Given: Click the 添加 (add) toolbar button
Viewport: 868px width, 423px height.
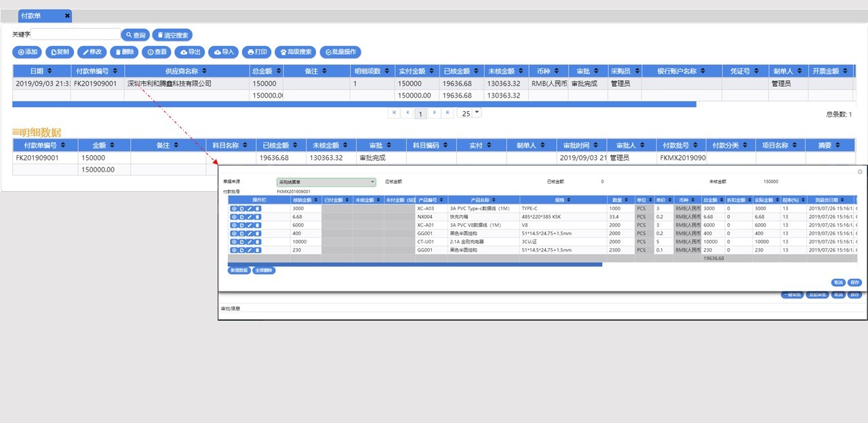Looking at the screenshot, I should click(x=27, y=52).
